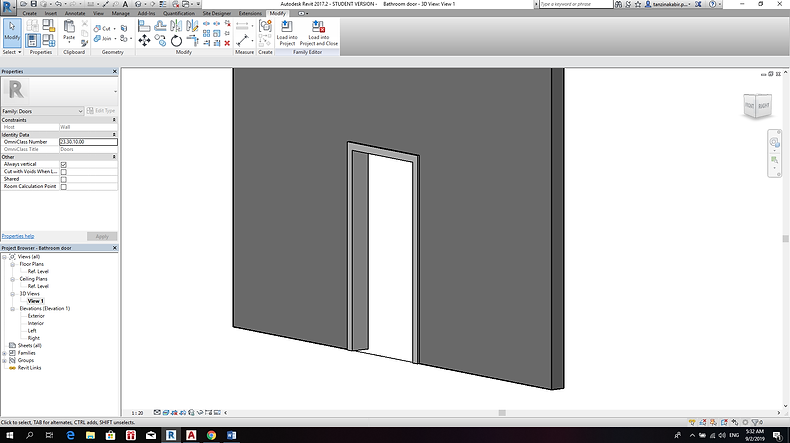Open the Family: Doors type selector dropdown

[42, 111]
